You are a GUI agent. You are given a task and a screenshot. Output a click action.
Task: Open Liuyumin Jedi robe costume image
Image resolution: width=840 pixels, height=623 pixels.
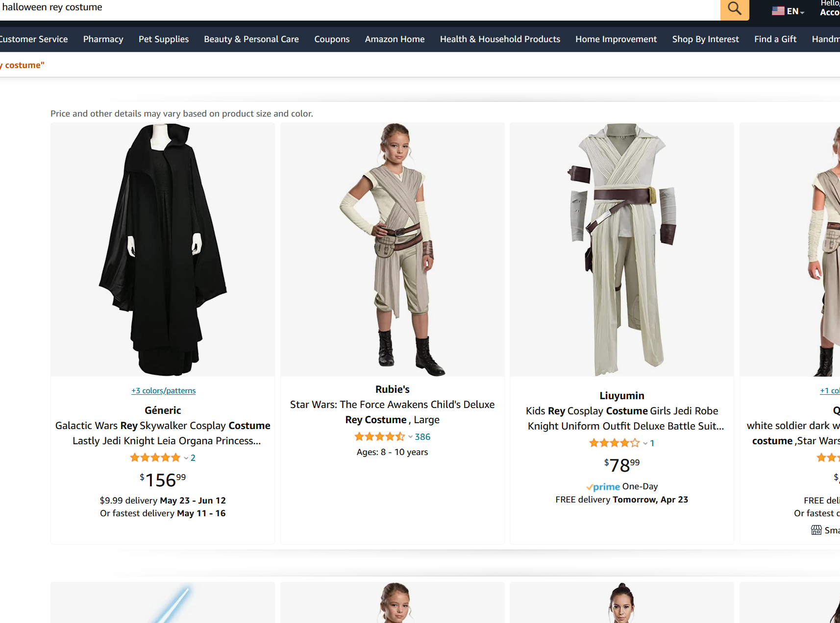(621, 250)
